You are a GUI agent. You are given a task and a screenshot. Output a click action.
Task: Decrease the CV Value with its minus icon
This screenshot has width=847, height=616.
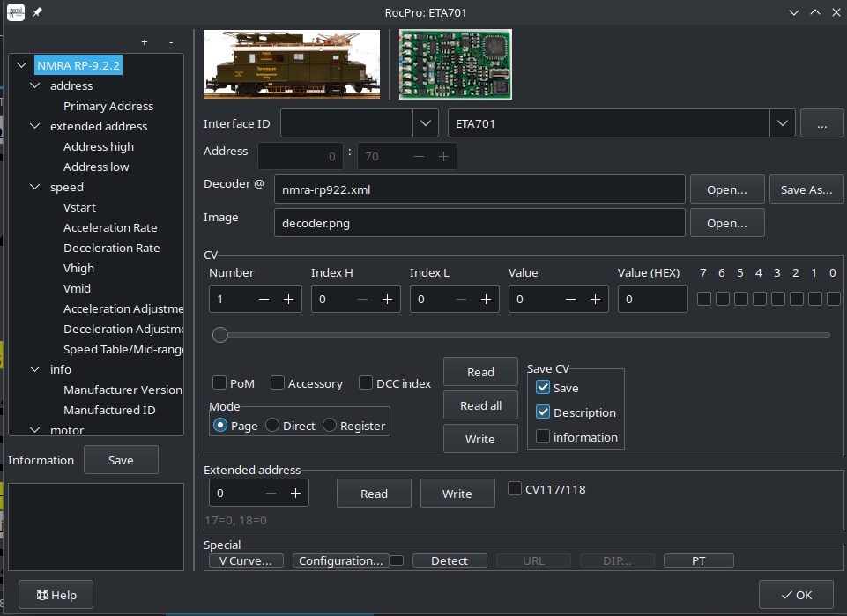click(x=570, y=300)
